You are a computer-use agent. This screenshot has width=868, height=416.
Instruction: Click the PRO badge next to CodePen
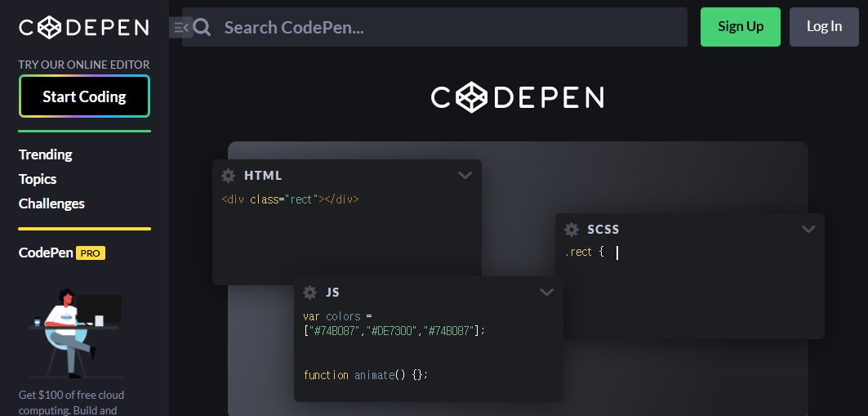coord(91,253)
